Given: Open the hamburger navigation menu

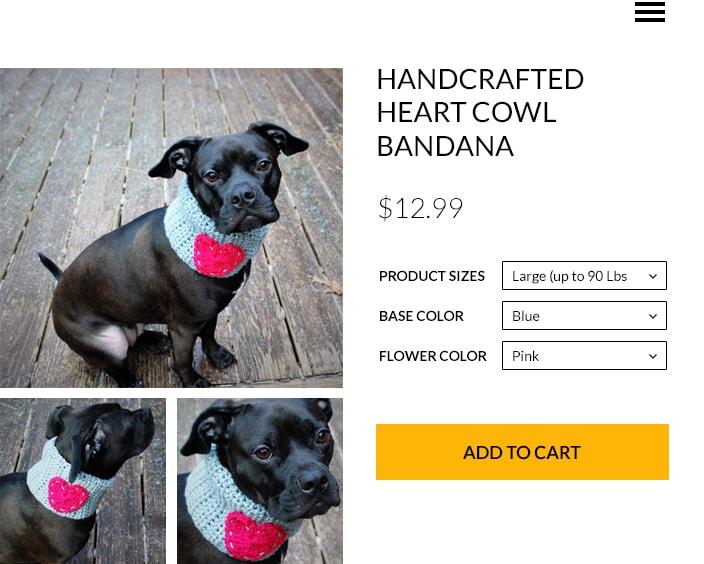Looking at the screenshot, I should click(x=650, y=12).
